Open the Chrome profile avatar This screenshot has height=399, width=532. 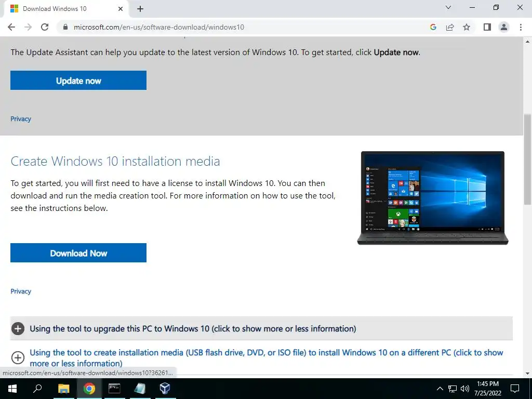(504, 27)
